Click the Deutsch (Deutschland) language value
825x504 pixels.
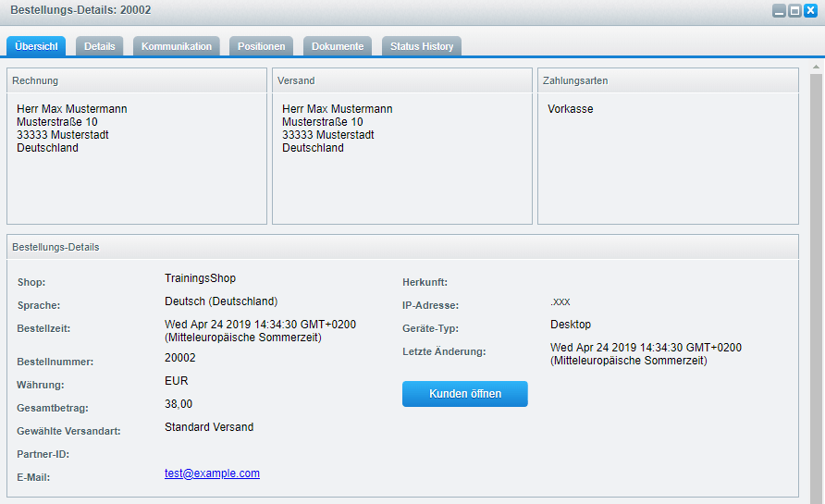[x=221, y=301]
